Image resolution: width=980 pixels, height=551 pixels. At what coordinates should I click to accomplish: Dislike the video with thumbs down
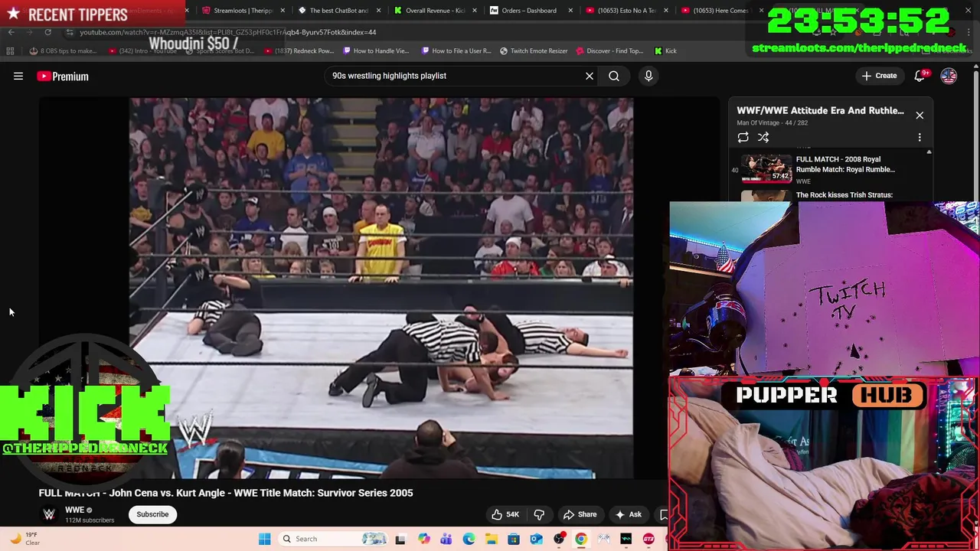click(x=539, y=514)
